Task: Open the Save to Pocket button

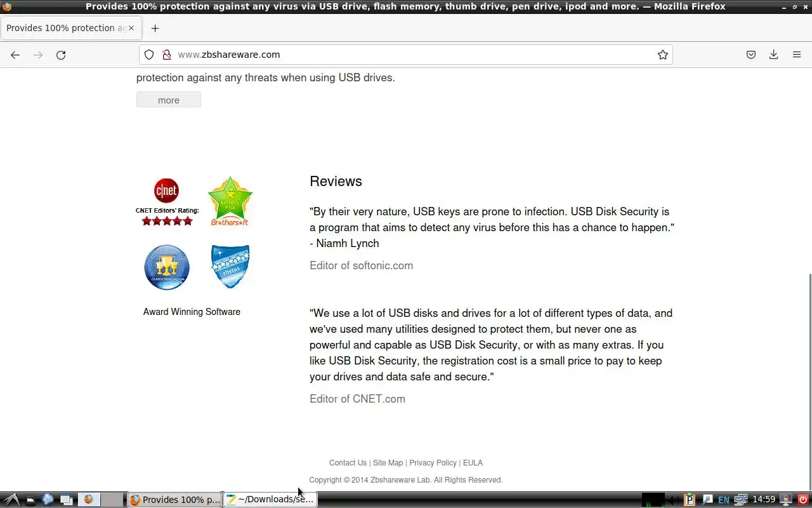Action: coord(751,55)
